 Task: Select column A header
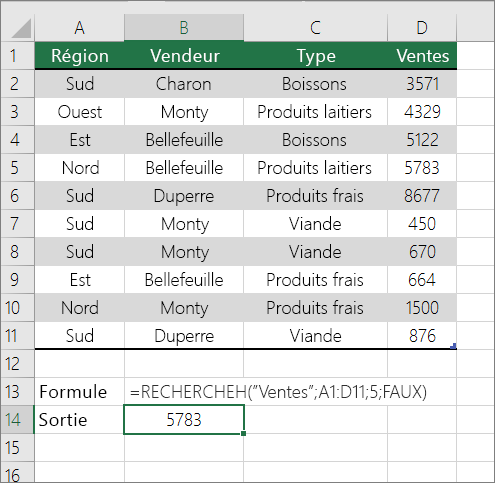(x=79, y=28)
